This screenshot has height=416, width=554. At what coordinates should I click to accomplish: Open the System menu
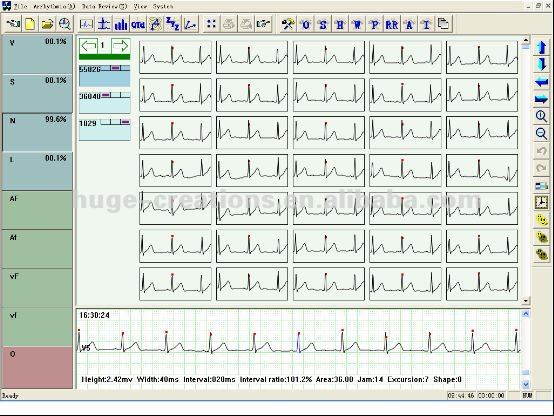(x=163, y=6)
